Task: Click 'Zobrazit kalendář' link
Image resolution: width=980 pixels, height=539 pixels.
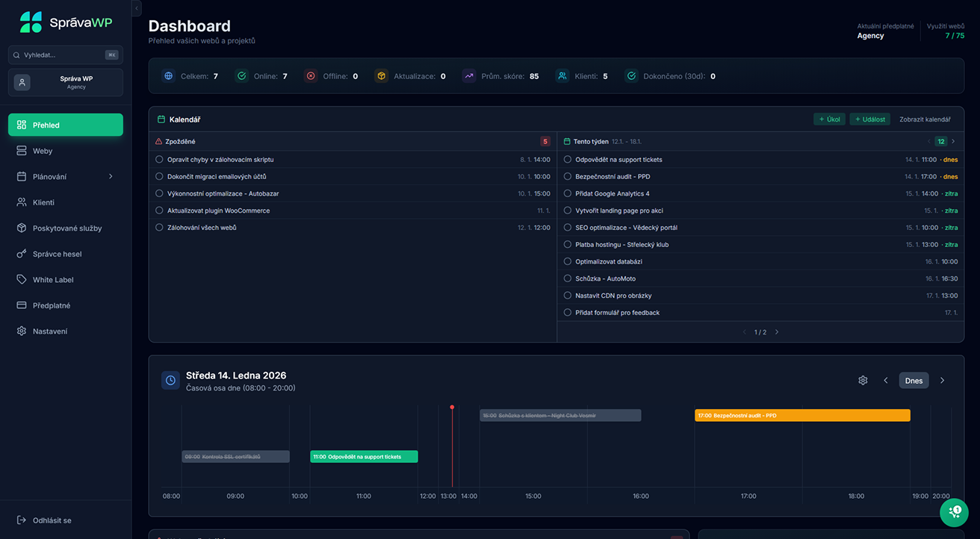Action: point(925,119)
